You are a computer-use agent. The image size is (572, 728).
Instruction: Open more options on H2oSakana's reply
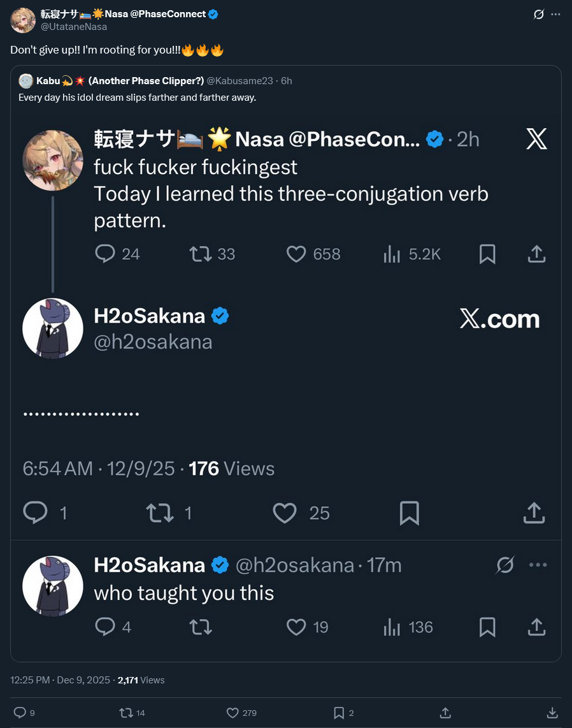(x=538, y=565)
